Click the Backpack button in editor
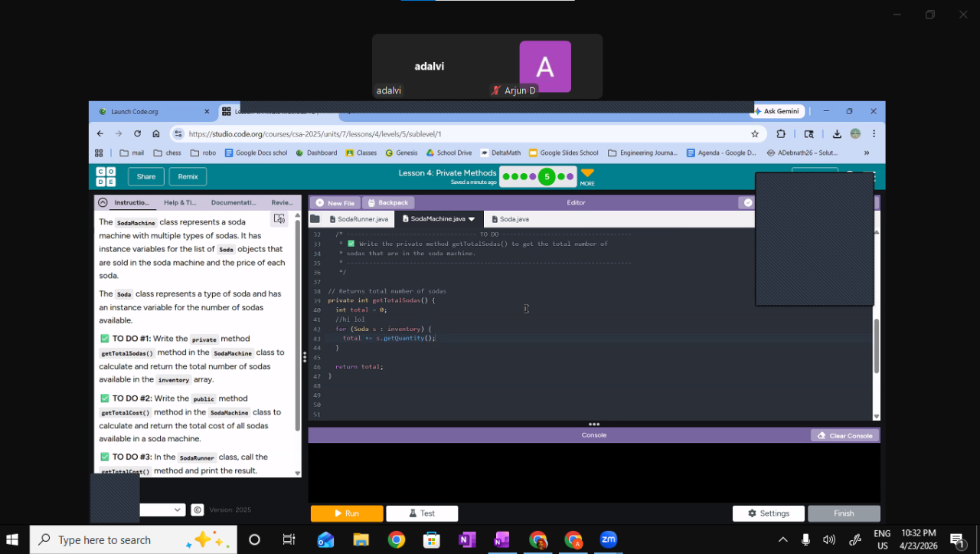The image size is (980, 554). (x=387, y=203)
